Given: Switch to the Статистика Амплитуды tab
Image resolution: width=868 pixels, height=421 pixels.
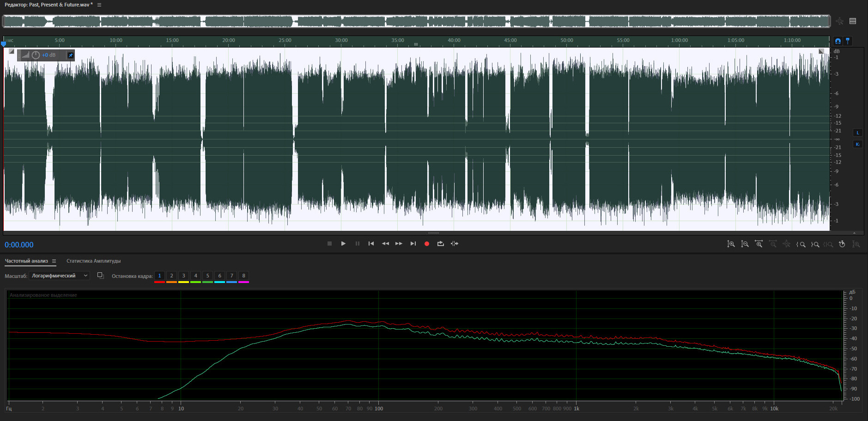Looking at the screenshot, I should click(93, 261).
